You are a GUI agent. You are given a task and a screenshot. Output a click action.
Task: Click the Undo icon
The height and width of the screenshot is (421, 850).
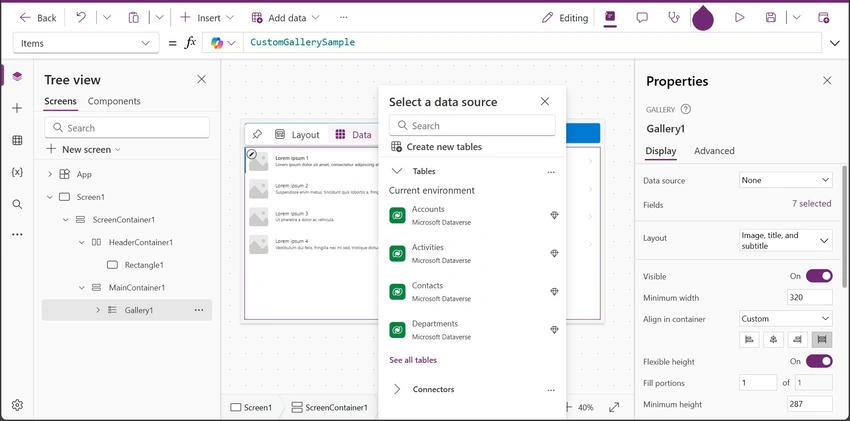click(81, 18)
